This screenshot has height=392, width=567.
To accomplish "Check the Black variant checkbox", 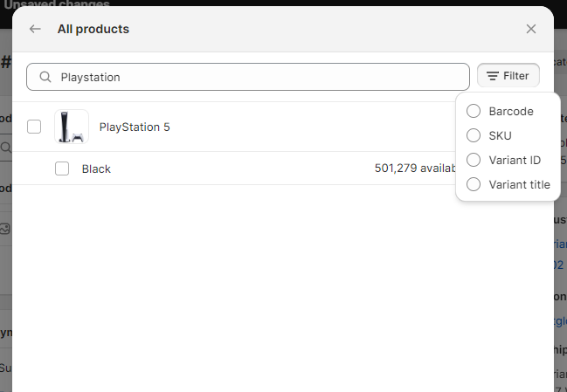I will tap(62, 168).
